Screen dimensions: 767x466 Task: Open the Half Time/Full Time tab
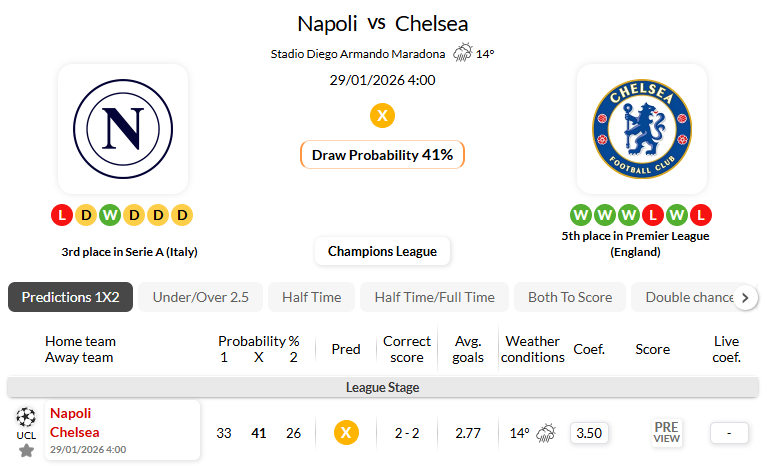point(434,297)
